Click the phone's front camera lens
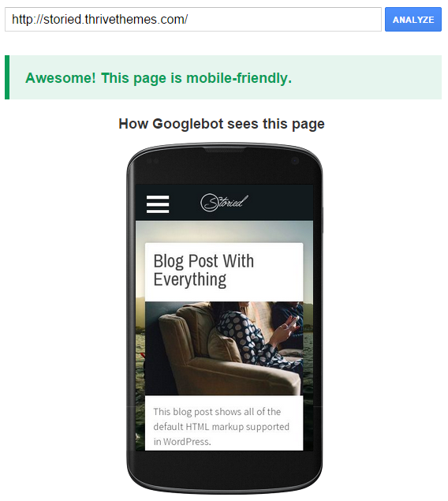The image size is (448, 501). 295,161
